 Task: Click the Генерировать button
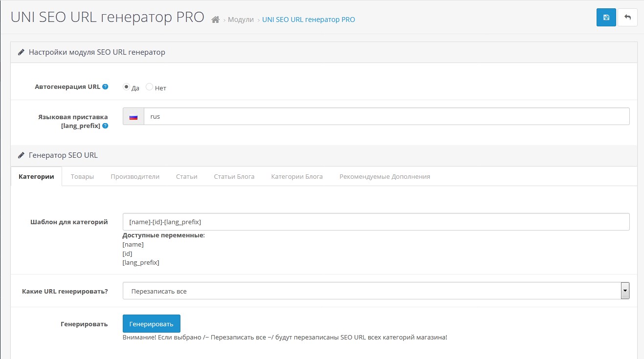(x=152, y=324)
